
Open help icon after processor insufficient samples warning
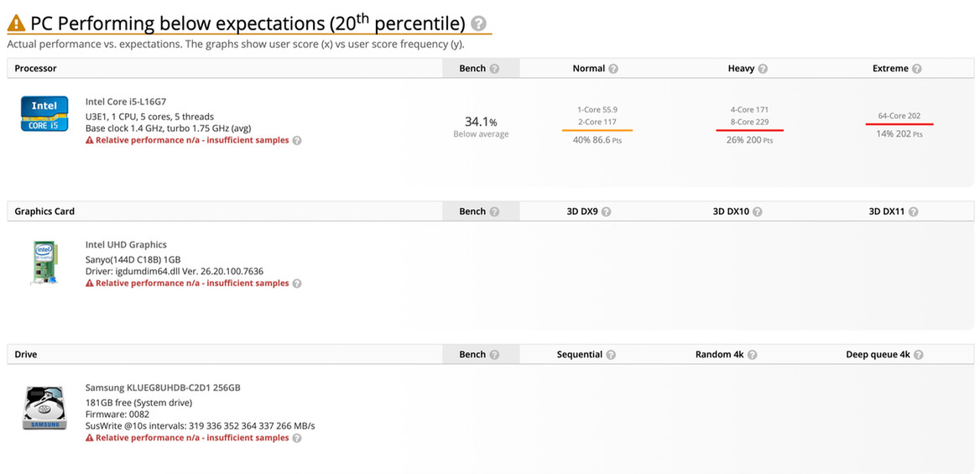[298, 141]
